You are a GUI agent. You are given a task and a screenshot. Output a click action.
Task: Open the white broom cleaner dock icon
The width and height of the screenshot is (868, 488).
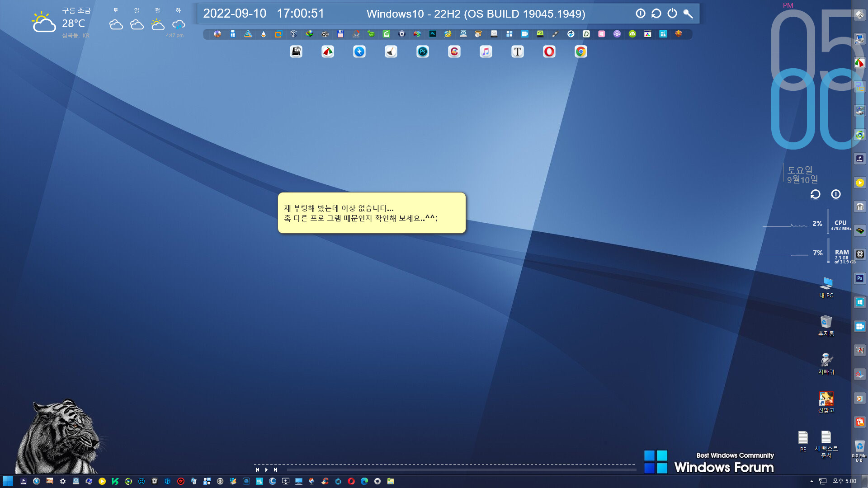pyautogui.click(x=391, y=52)
